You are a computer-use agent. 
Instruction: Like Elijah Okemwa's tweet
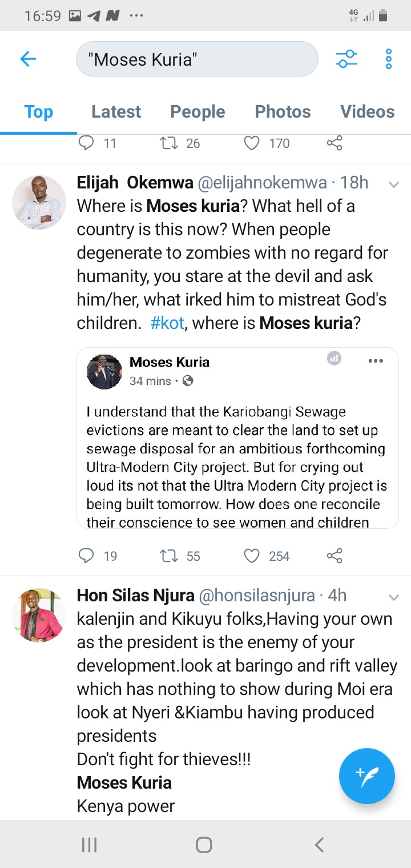252,556
